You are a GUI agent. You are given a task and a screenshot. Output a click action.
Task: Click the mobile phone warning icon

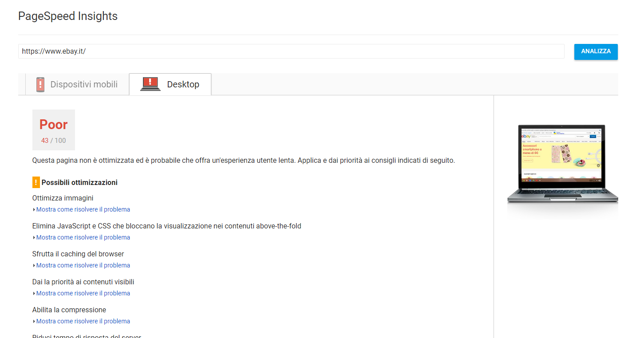point(40,84)
